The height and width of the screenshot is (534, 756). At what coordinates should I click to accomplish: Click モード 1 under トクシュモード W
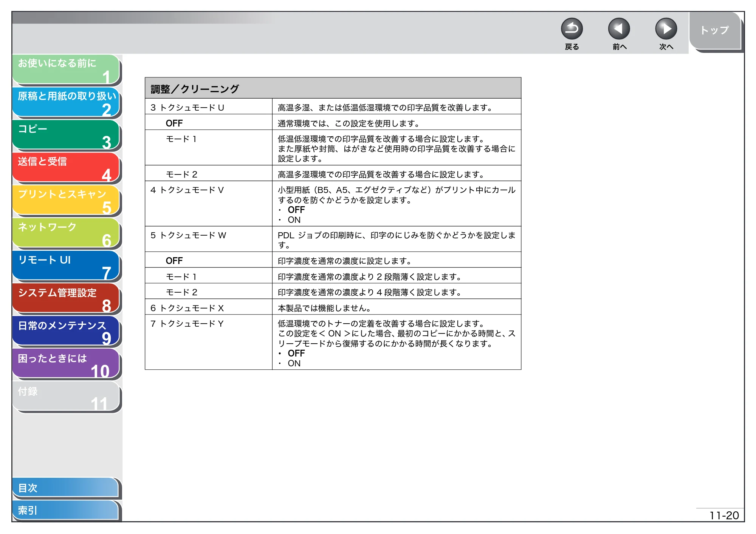181,276
